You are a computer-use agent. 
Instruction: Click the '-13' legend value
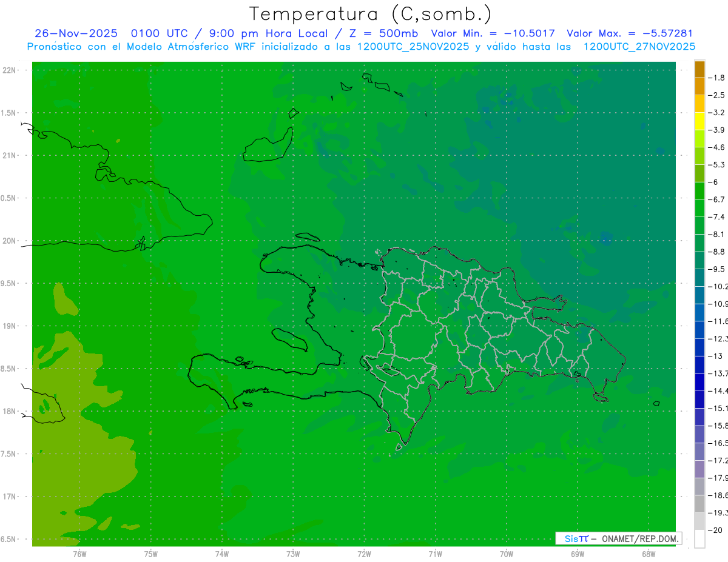point(716,356)
